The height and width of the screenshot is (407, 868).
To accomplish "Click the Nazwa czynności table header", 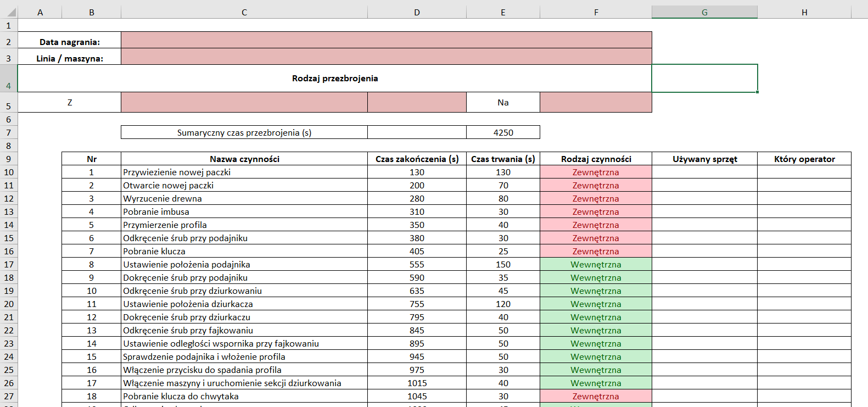I will tap(244, 159).
